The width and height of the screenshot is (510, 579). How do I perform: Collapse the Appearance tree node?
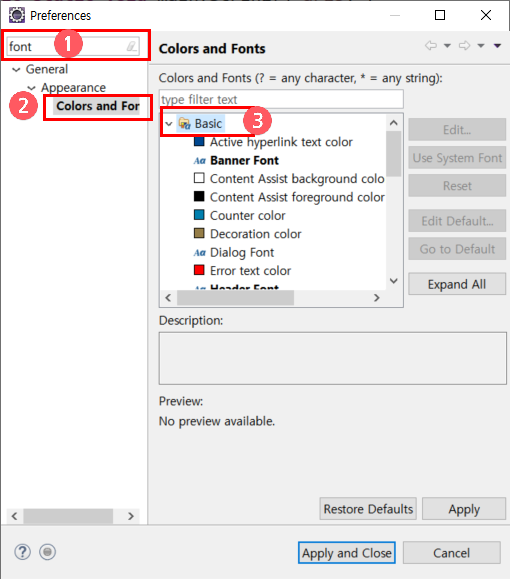[32, 88]
